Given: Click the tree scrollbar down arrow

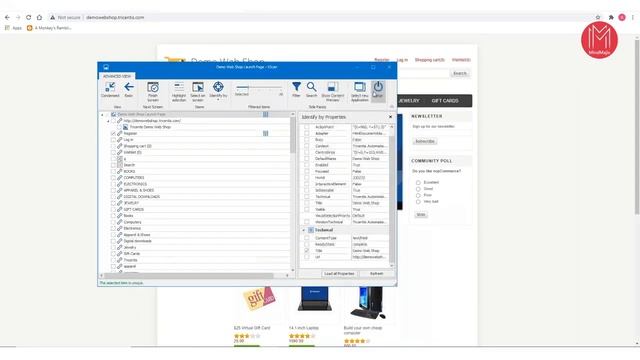Looking at the screenshot, I should point(293,270).
